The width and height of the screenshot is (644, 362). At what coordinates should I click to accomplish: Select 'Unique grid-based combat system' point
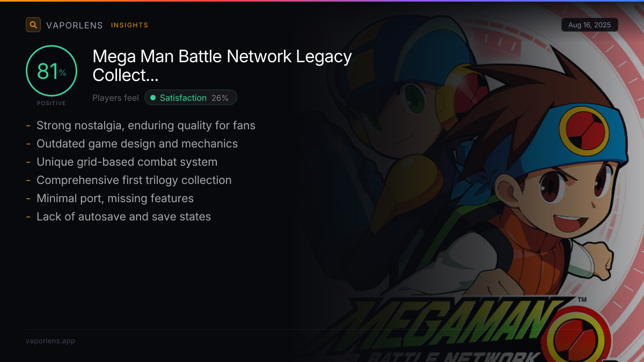[x=127, y=162]
